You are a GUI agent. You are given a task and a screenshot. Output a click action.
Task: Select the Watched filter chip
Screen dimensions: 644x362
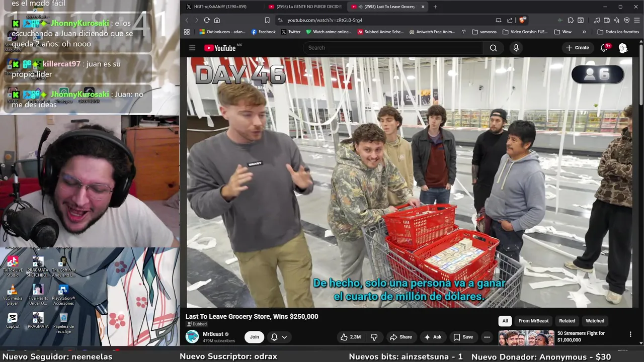click(x=595, y=321)
